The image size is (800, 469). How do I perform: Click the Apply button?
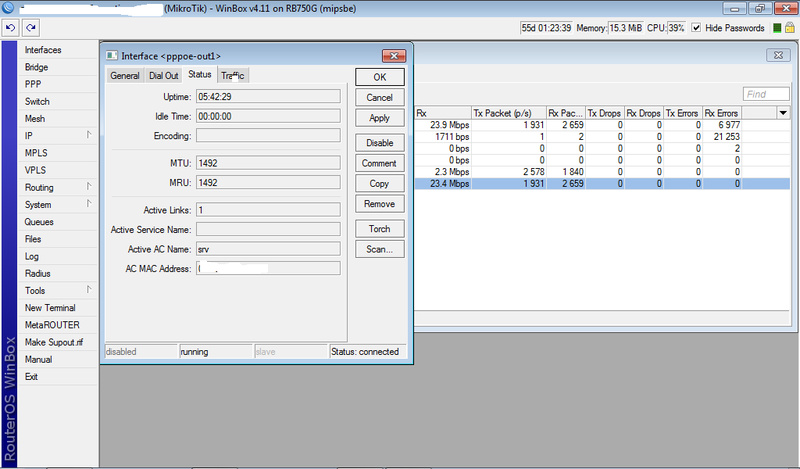(380, 118)
